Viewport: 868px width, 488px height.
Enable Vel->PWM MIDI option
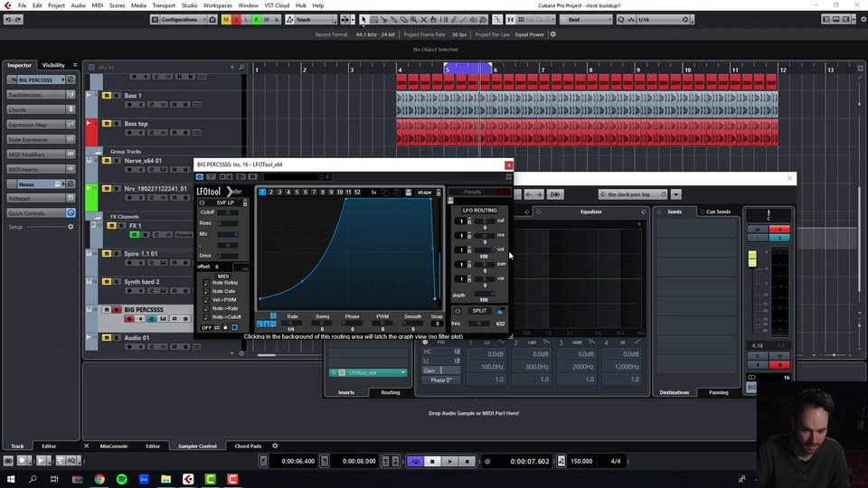(x=206, y=300)
